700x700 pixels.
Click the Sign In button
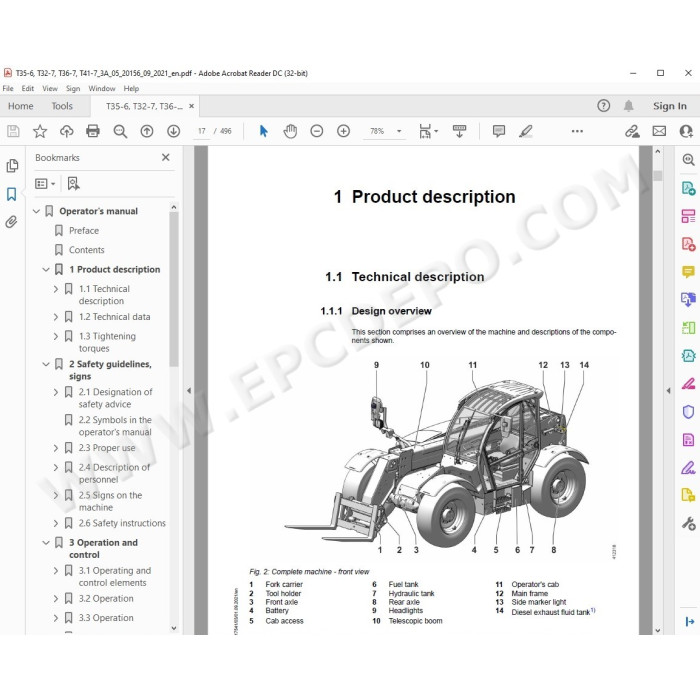(670, 106)
